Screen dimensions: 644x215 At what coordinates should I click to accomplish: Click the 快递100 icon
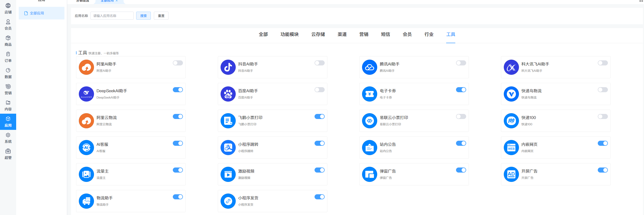pyautogui.click(x=511, y=121)
